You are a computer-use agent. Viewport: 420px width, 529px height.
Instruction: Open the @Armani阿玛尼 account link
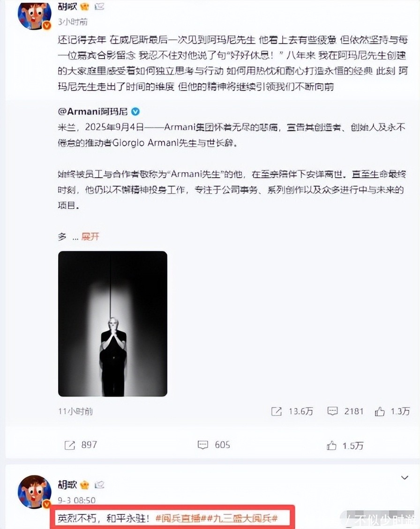click(x=92, y=111)
